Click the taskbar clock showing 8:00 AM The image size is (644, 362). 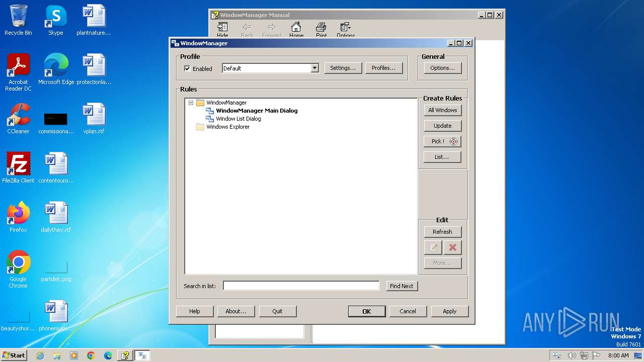[x=618, y=355]
